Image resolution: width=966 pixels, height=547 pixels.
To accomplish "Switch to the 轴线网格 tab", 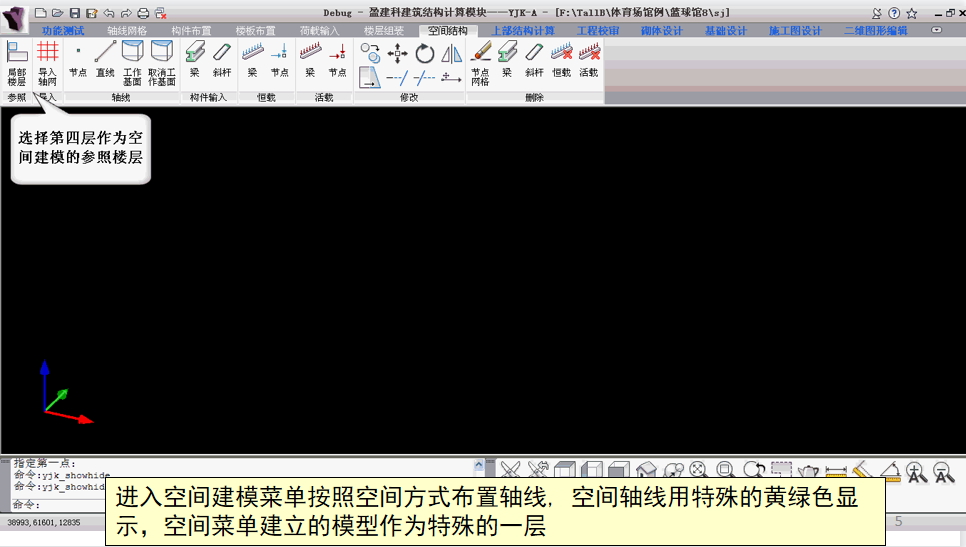I will [x=127, y=30].
